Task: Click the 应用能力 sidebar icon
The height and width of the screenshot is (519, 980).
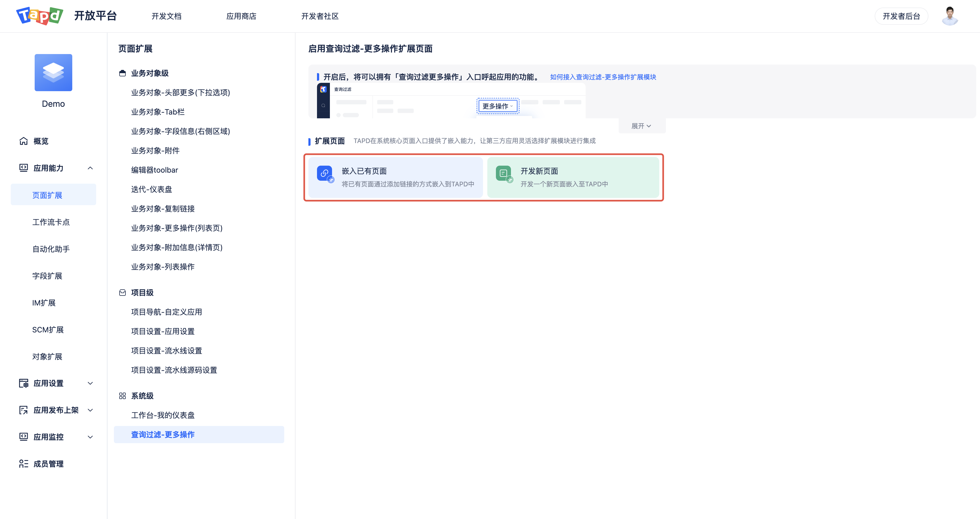Action: [x=23, y=168]
